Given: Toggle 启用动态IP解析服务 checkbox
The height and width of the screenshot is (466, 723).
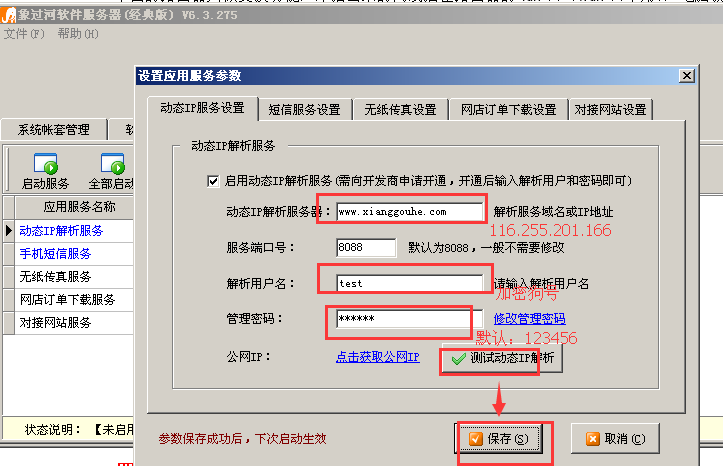Looking at the screenshot, I should coord(213,181).
